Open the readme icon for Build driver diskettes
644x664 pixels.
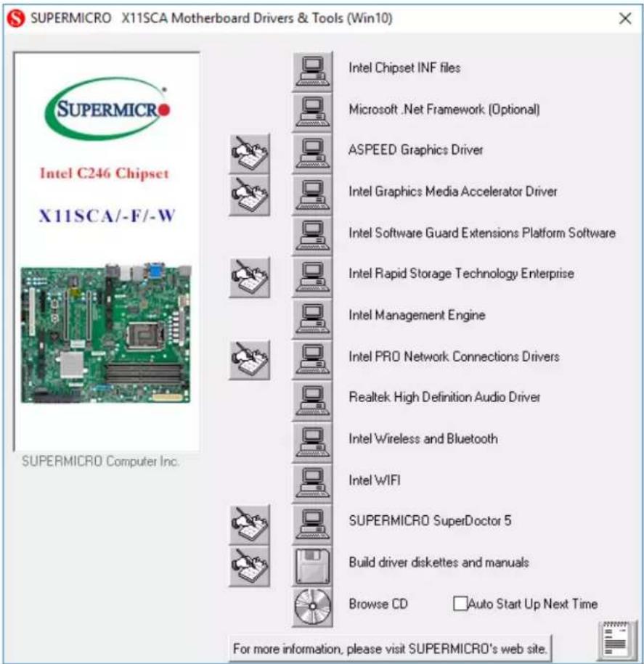pos(250,566)
